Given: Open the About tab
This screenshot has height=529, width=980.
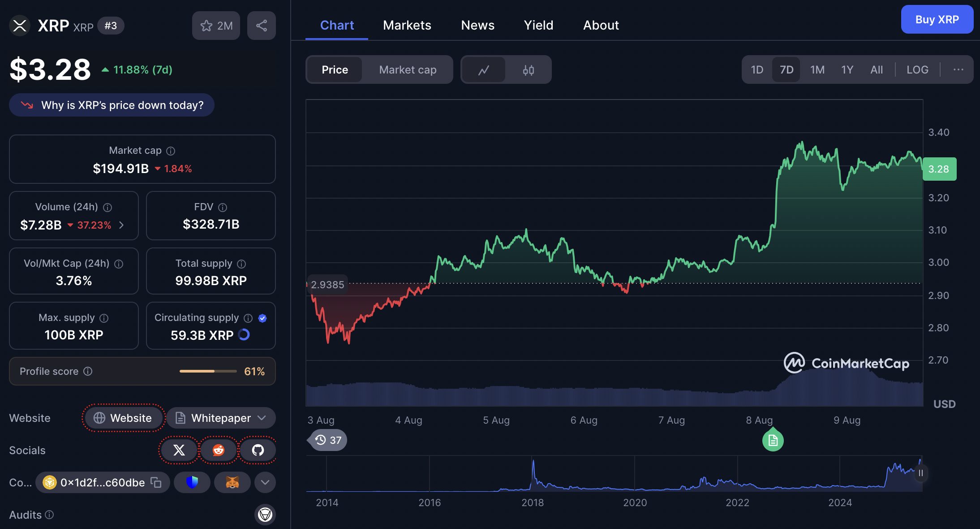Looking at the screenshot, I should (x=601, y=25).
